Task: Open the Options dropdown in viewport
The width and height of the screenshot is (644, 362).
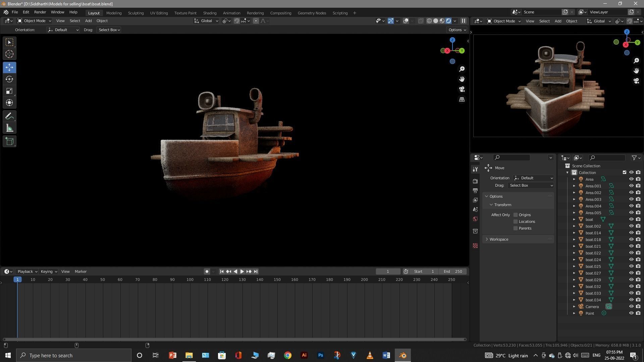Action: [x=457, y=30]
